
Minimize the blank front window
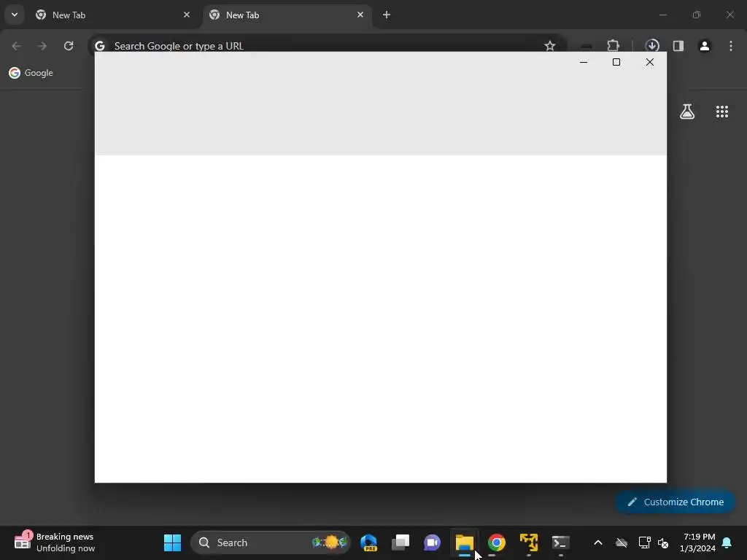pos(584,62)
